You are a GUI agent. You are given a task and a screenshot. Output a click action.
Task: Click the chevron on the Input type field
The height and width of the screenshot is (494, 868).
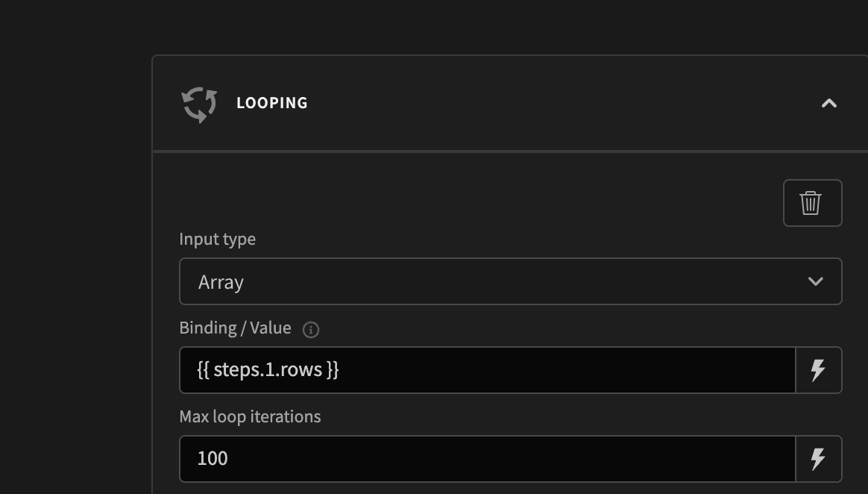pos(816,281)
